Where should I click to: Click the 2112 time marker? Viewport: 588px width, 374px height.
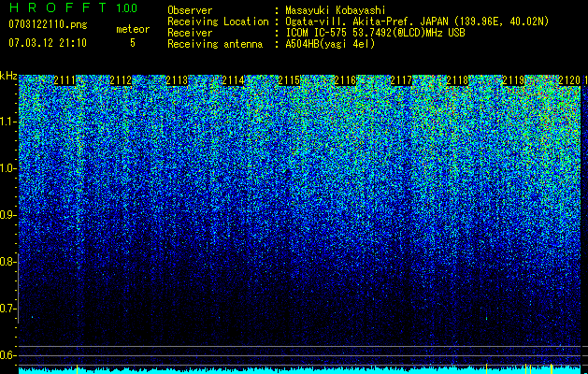121,80
